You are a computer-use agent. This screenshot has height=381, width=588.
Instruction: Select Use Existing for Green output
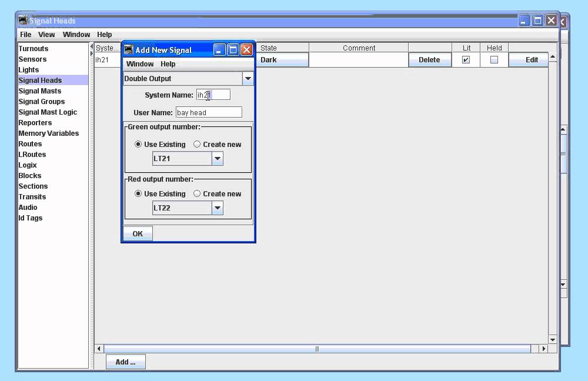[x=160, y=145]
